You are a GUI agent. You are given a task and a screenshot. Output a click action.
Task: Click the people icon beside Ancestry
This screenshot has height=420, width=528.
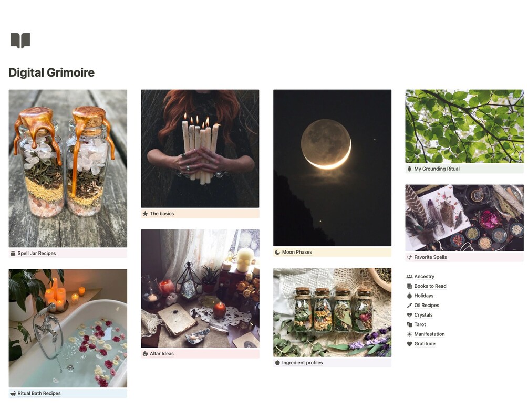click(409, 276)
